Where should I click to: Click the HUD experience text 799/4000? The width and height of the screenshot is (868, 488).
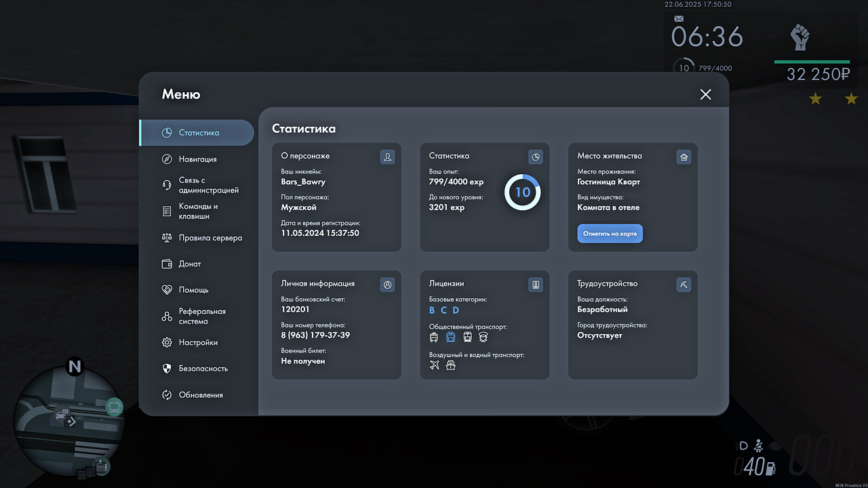(715, 68)
